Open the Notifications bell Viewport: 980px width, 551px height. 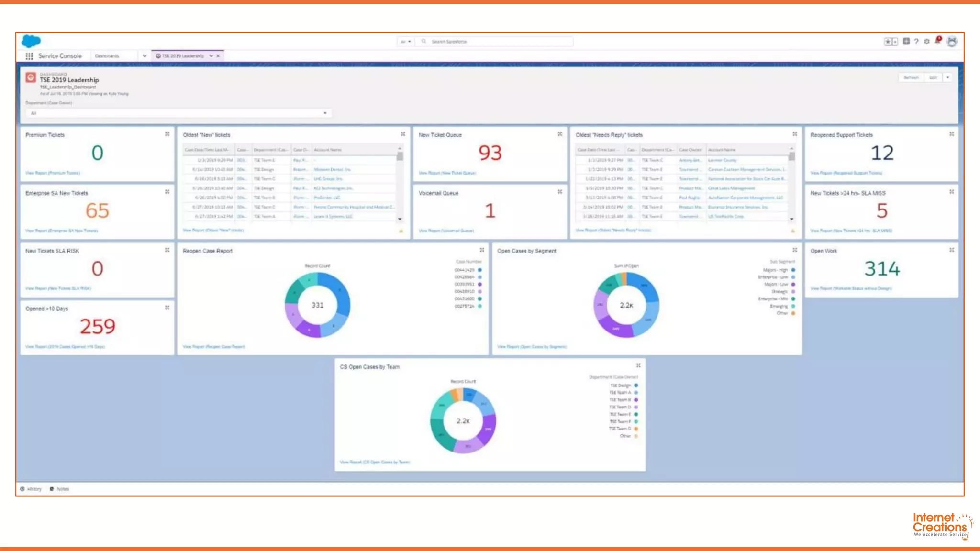(938, 41)
